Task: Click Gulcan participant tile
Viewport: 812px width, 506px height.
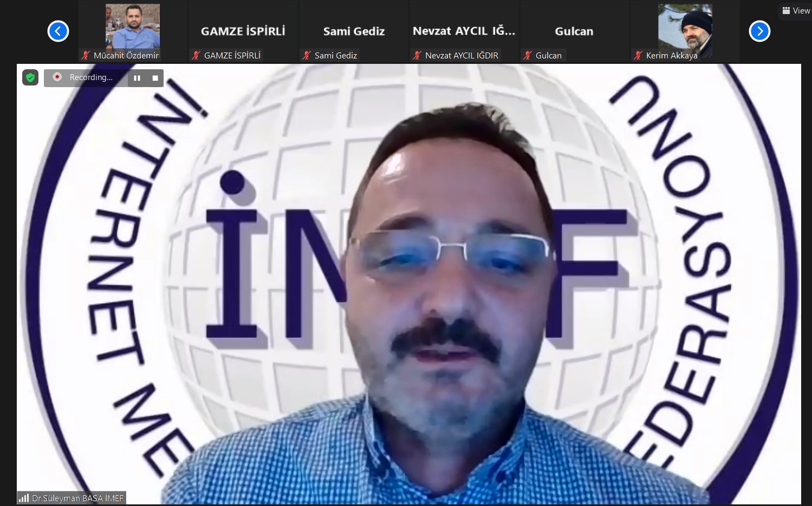Action: pos(574,31)
